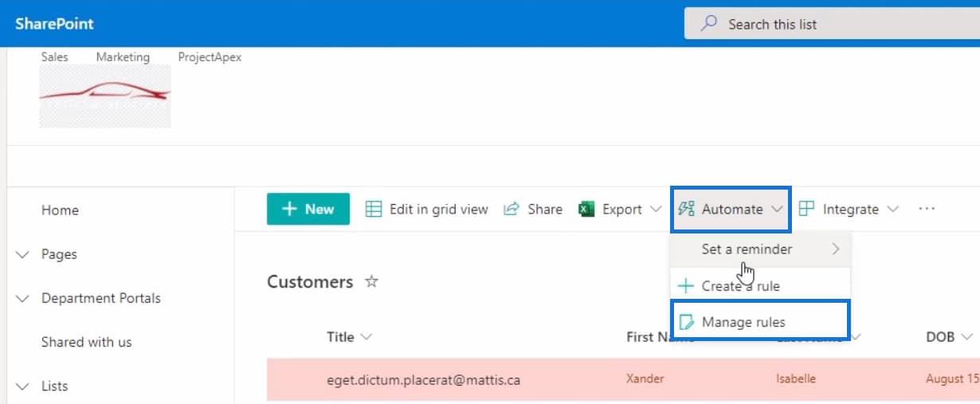The image size is (980, 404).
Task: Click the August 15 DOB cell
Action: (x=952, y=379)
